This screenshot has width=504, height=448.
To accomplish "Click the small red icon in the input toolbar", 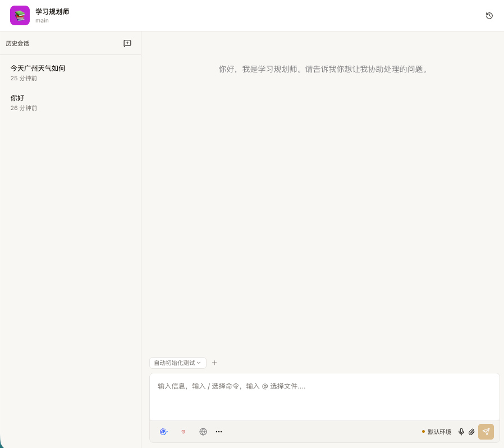I will coord(183,432).
